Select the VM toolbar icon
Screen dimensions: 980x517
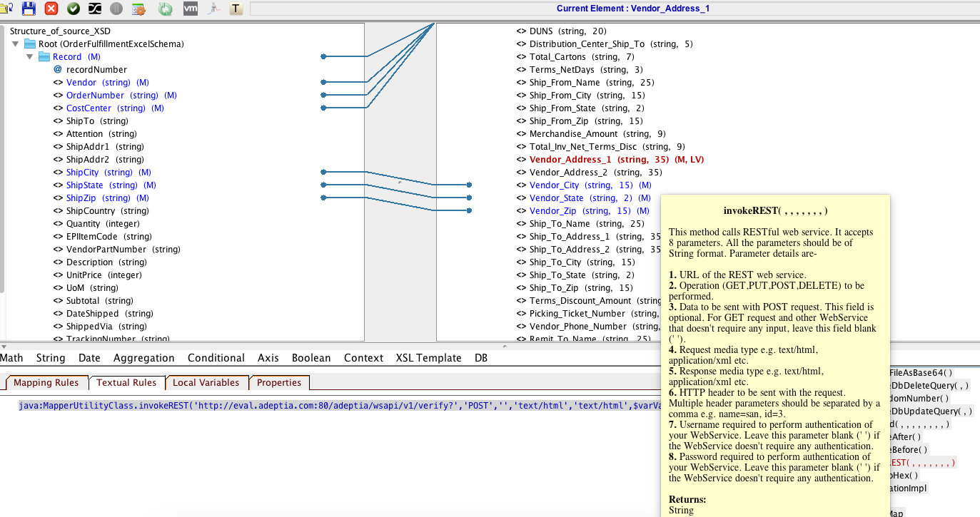pyautogui.click(x=191, y=9)
